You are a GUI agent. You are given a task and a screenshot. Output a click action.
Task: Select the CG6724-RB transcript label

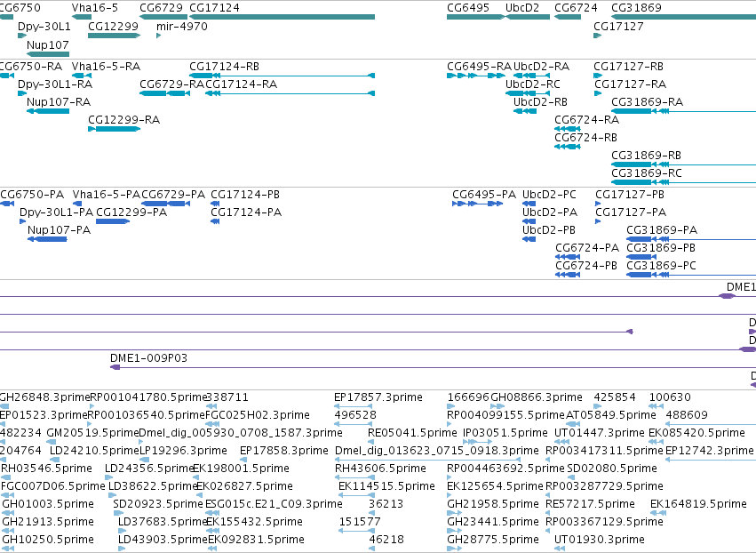tap(585, 138)
